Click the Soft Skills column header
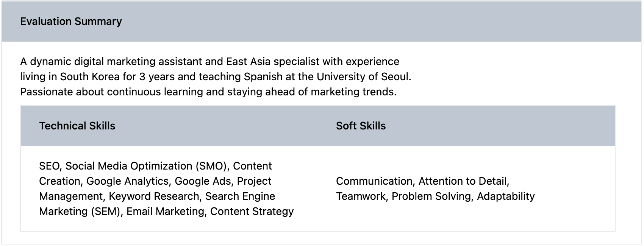 pyautogui.click(x=361, y=126)
